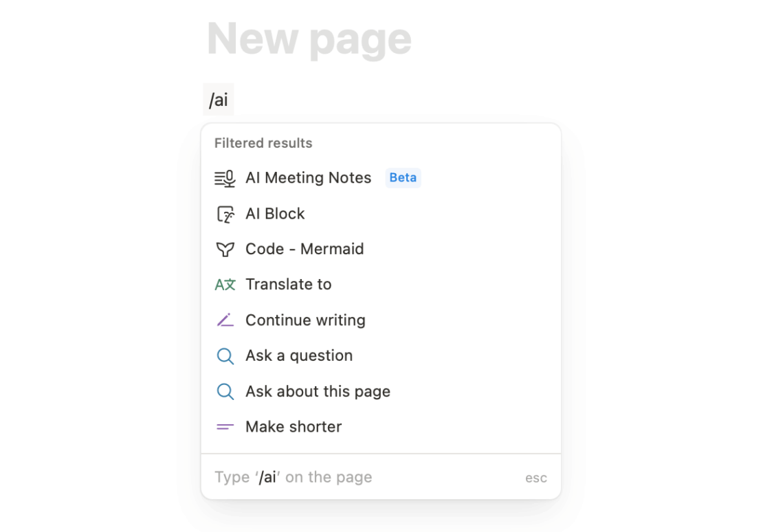Image resolution: width=763 pixels, height=532 pixels.
Task: Open AI Meeting Notes from the menu
Action: pyautogui.click(x=308, y=178)
